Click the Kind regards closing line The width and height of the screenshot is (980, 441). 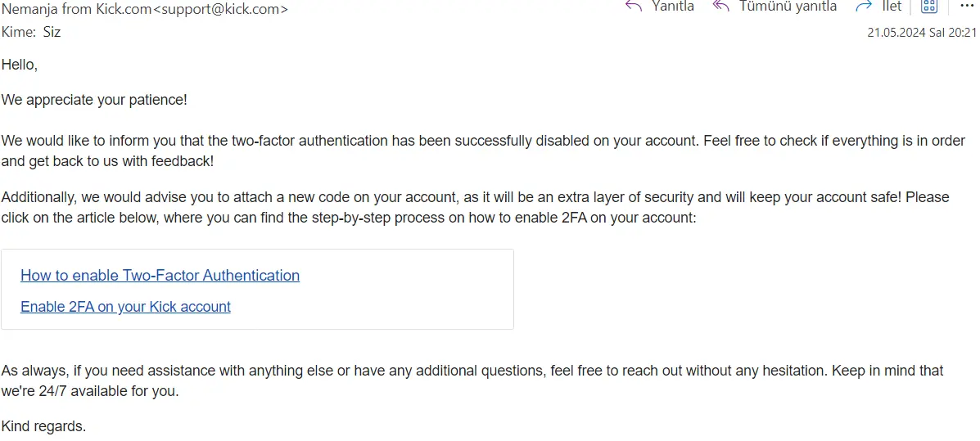click(43, 427)
